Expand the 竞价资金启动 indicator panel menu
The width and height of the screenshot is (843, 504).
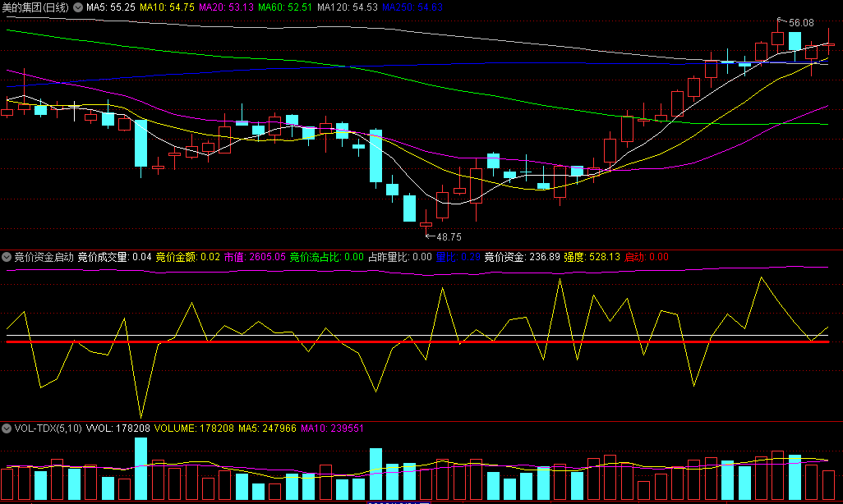(x=7, y=258)
